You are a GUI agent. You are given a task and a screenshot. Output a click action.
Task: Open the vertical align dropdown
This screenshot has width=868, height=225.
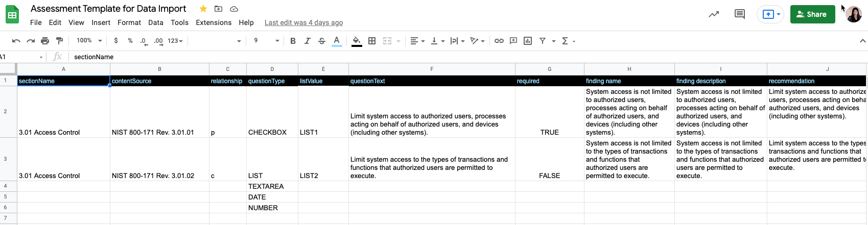(x=437, y=41)
